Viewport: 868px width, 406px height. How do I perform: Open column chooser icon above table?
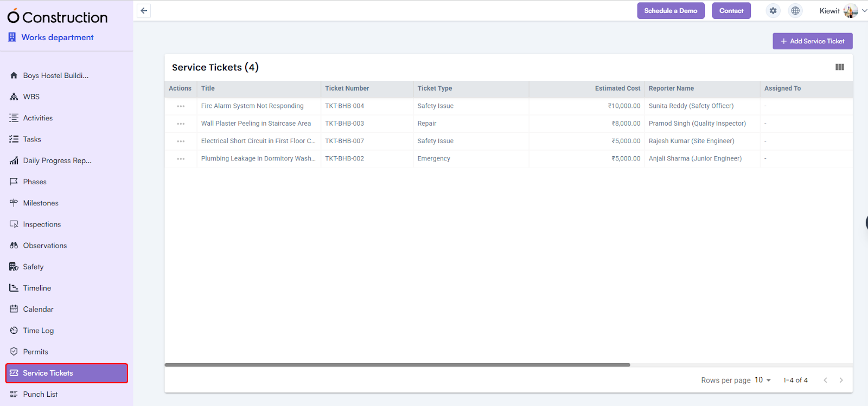pos(839,67)
